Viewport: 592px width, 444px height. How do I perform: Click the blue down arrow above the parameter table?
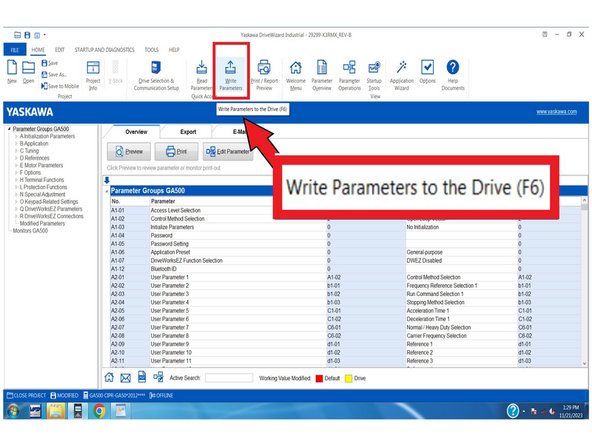click(x=107, y=180)
